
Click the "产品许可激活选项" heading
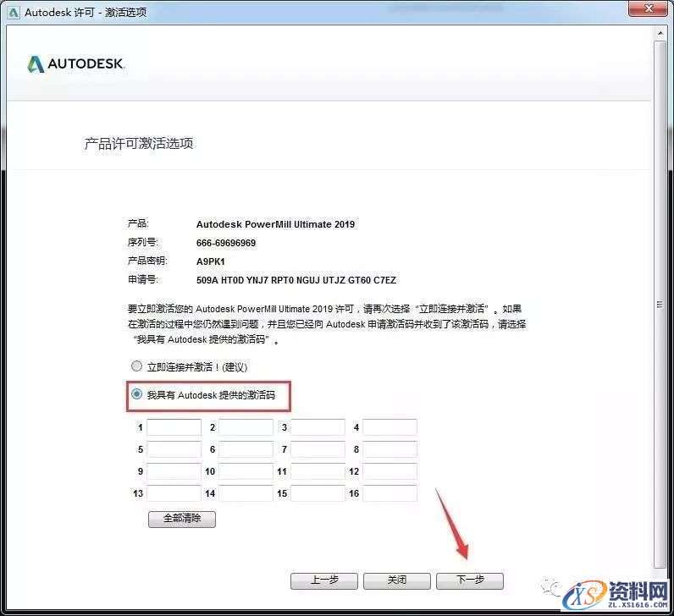pyautogui.click(x=138, y=144)
